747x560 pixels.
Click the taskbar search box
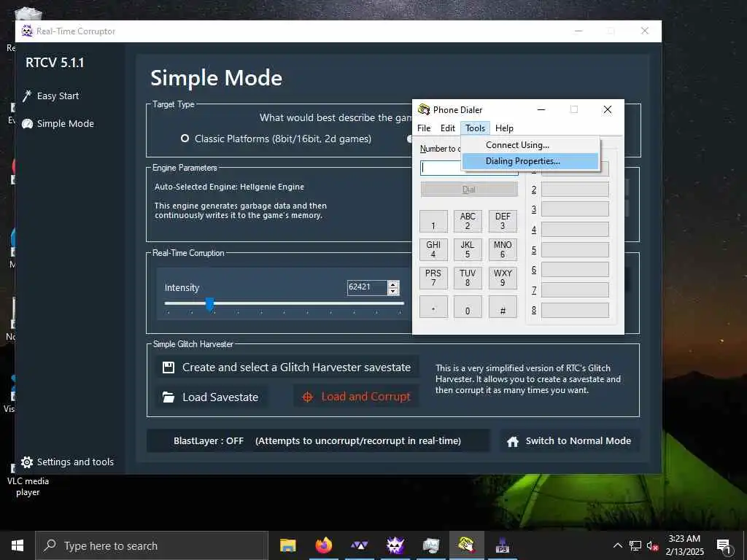[152, 545]
